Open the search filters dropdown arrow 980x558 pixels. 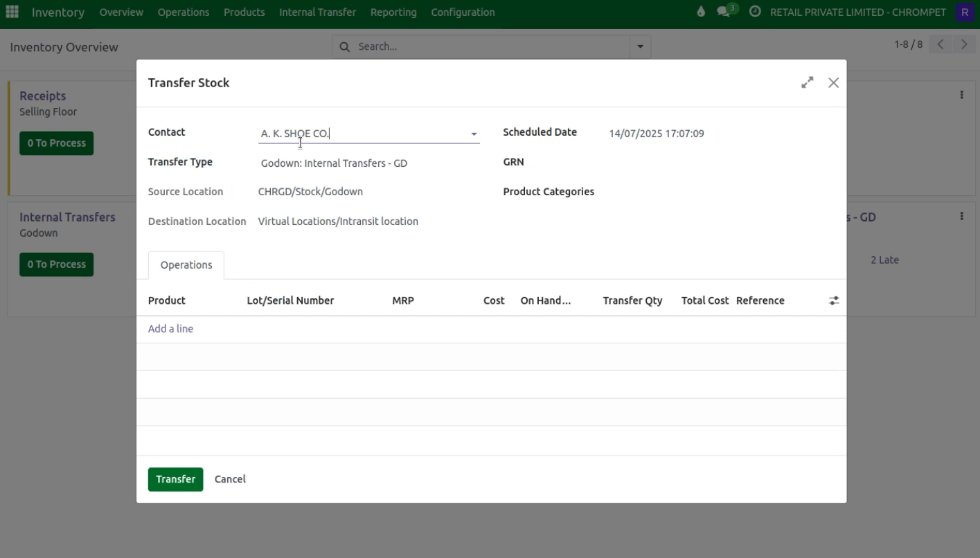point(639,46)
